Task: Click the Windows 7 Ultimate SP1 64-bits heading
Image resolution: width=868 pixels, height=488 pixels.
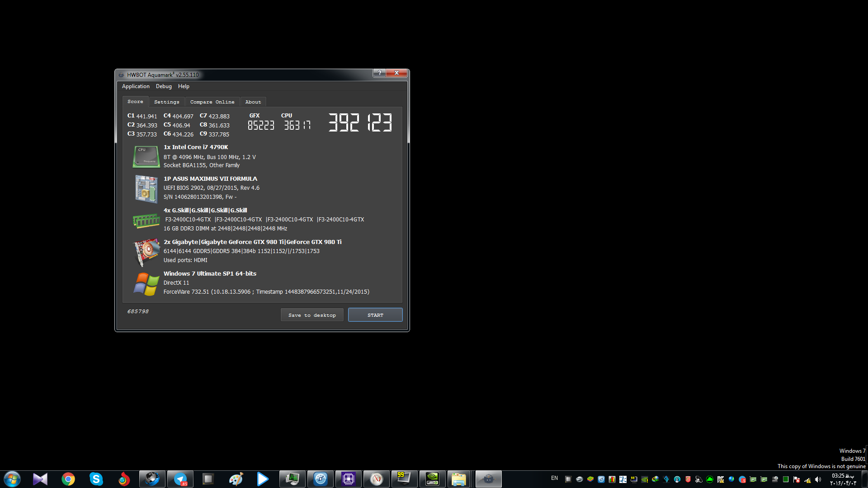Action: [x=210, y=273]
